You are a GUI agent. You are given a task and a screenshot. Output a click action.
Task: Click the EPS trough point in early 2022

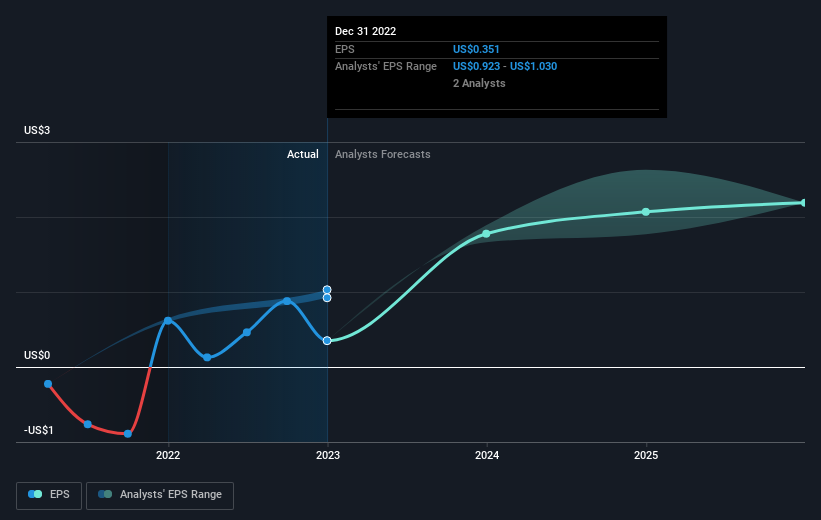click(x=207, y=357)
